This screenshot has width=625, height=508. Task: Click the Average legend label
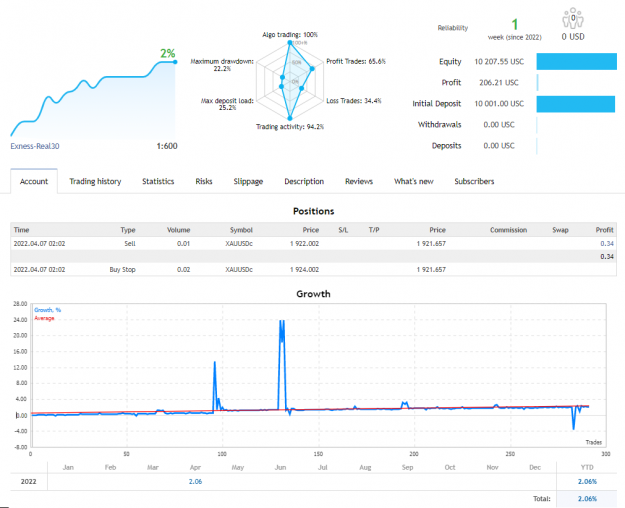44,318
